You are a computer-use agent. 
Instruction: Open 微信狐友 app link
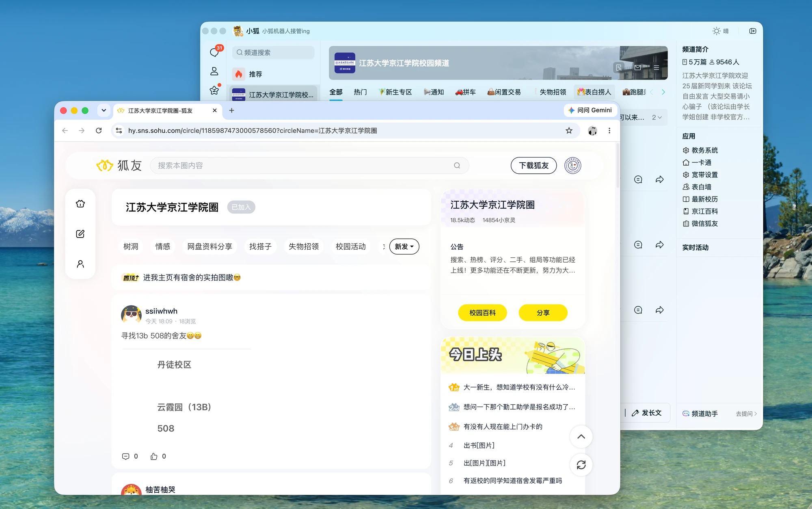(700, 223)
